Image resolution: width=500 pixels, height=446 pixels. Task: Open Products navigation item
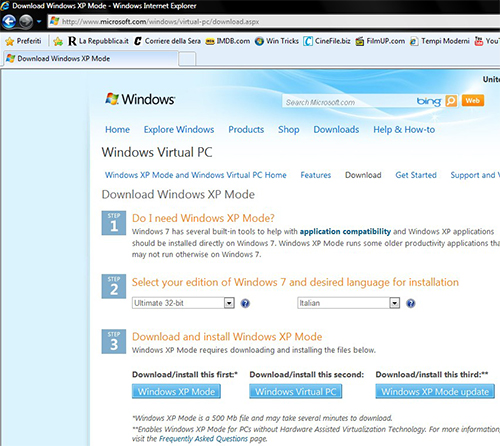[x=246, y=130]
